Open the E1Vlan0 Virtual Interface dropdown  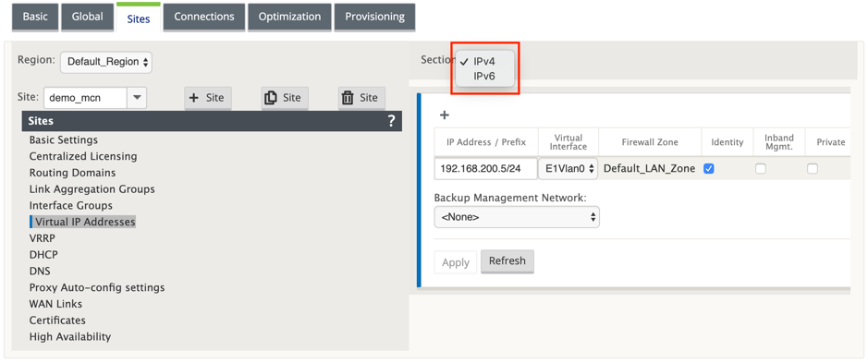[x=568, y=169]
